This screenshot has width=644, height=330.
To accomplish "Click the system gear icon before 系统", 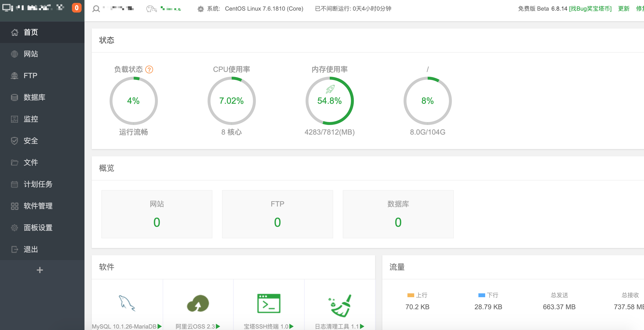I will tap(201, 9).
